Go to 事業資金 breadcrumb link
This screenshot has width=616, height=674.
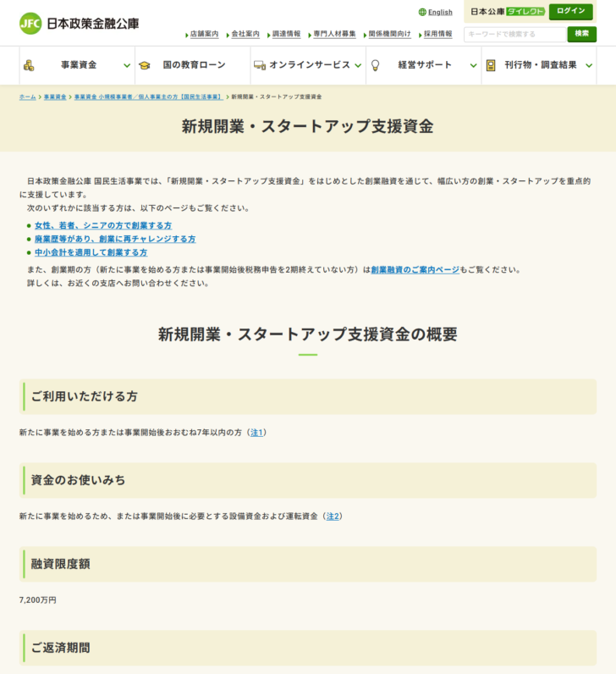pyautogui.click(x=55, y=97)
